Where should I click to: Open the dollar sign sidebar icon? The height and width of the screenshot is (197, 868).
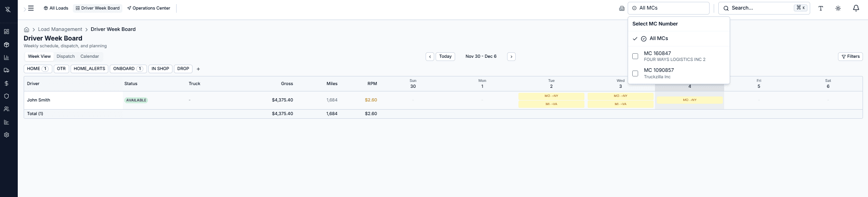[x=6, y=83]
